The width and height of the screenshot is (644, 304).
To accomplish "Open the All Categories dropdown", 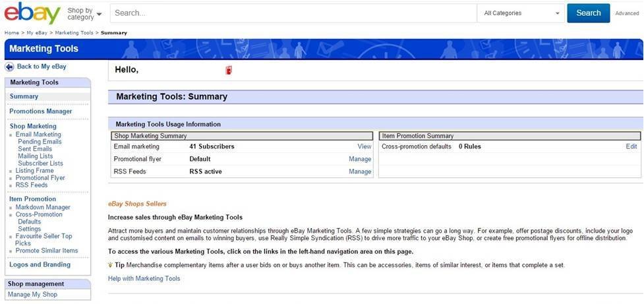I will click(x=521, y=13).
